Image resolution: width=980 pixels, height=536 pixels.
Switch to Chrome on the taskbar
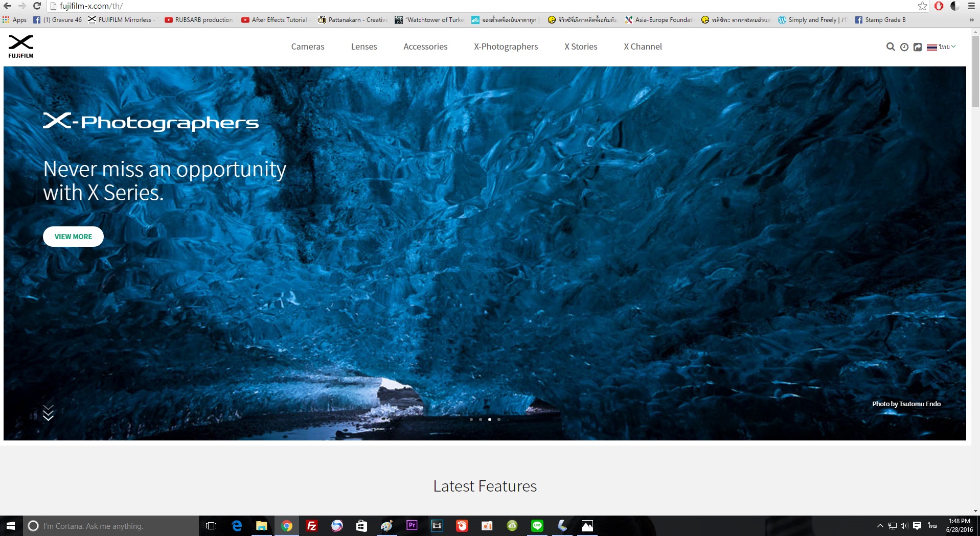(x=287, y=526)
